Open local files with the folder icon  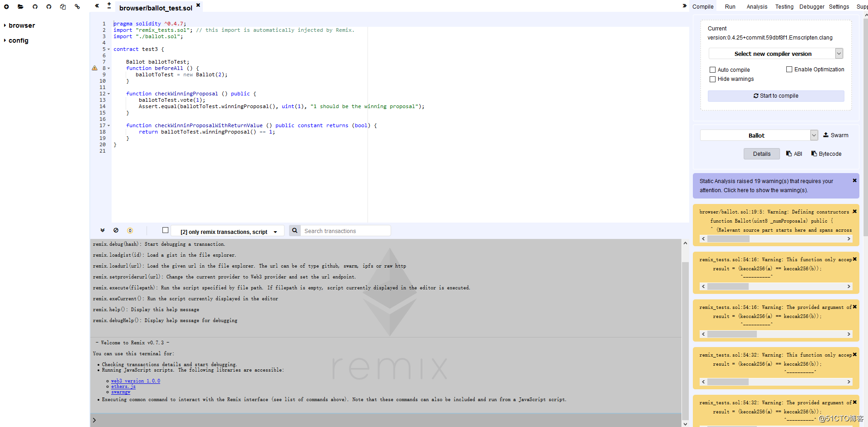pos(21,7)
